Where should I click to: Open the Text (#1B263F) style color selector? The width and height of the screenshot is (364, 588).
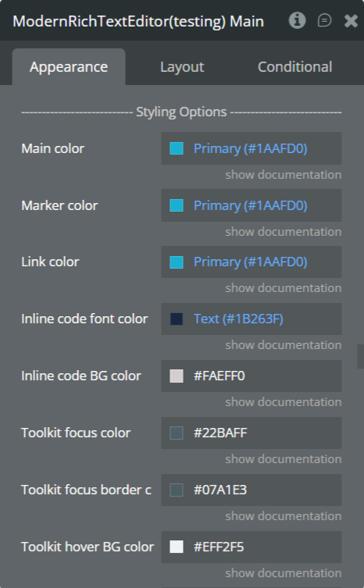coord(252,319)
